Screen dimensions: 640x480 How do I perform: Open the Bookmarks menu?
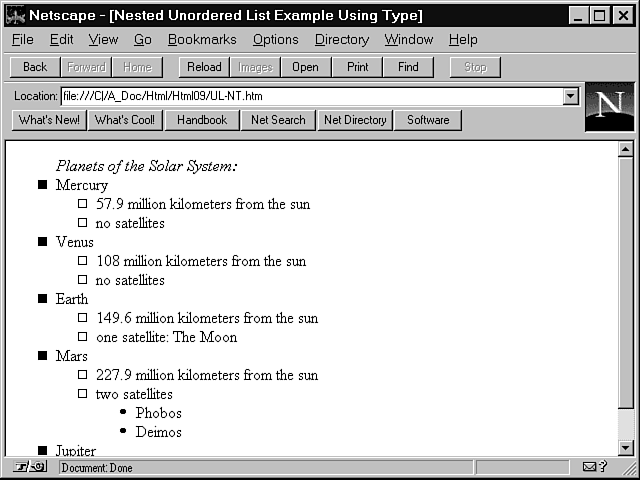[x=202, y=39]
